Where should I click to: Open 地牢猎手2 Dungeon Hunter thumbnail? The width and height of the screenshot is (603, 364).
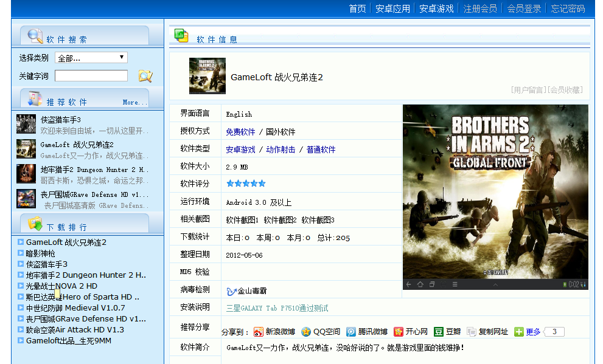coord(26,174)
